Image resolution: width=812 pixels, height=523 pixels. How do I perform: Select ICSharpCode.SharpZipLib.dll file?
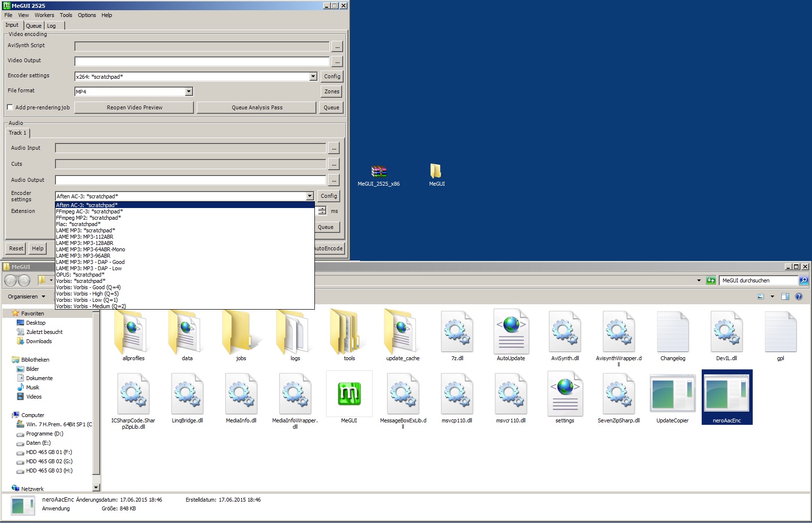tap(133, 400)
